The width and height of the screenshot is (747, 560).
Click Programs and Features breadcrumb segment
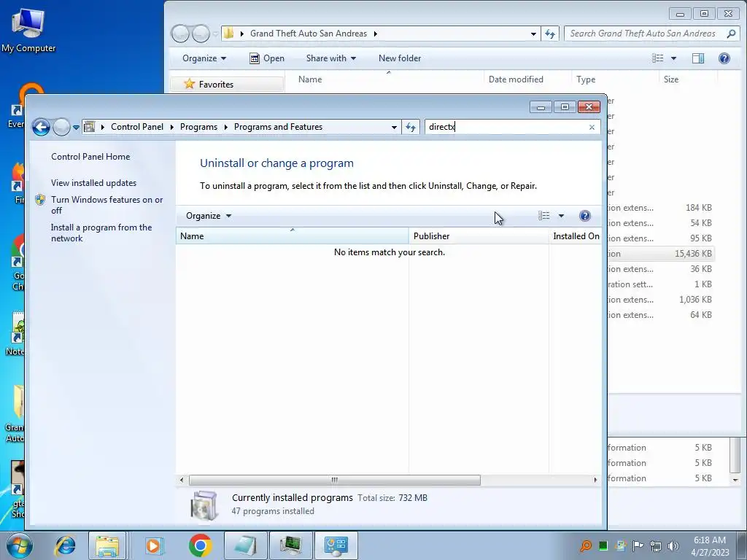click(x=278, y=127)
